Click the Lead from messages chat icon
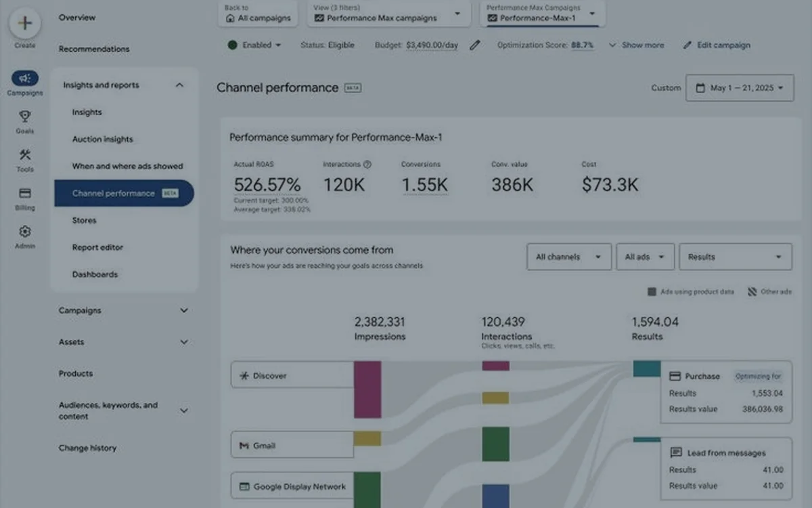Viewport: 812px width, 508px height. coord(675,452)
